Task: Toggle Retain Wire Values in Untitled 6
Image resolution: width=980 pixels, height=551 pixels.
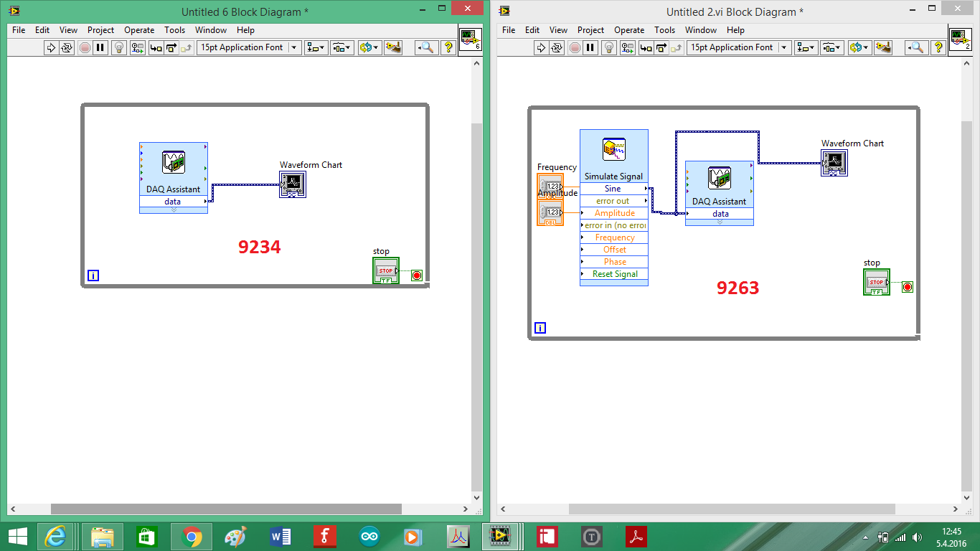Action: (x=138, y=47)
